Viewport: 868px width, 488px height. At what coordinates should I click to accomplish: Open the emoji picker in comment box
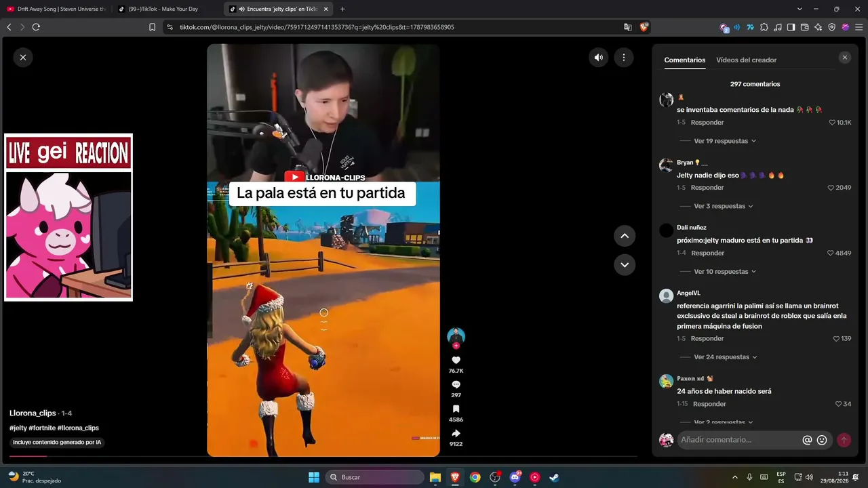tap(822, 440)
